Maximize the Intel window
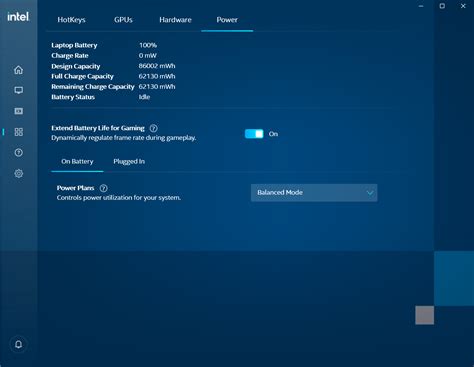This screenshot has width=474, height=367. click(442, 6)
